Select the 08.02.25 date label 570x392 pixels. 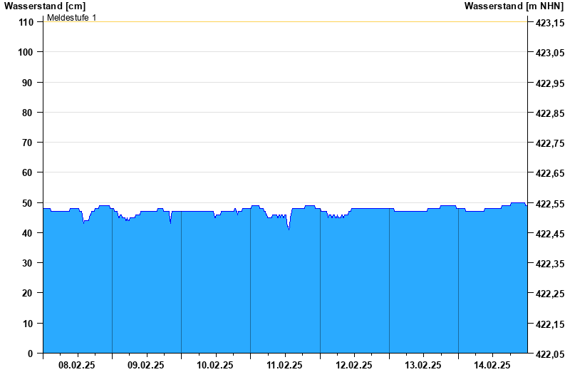click(x=77, y=366)
